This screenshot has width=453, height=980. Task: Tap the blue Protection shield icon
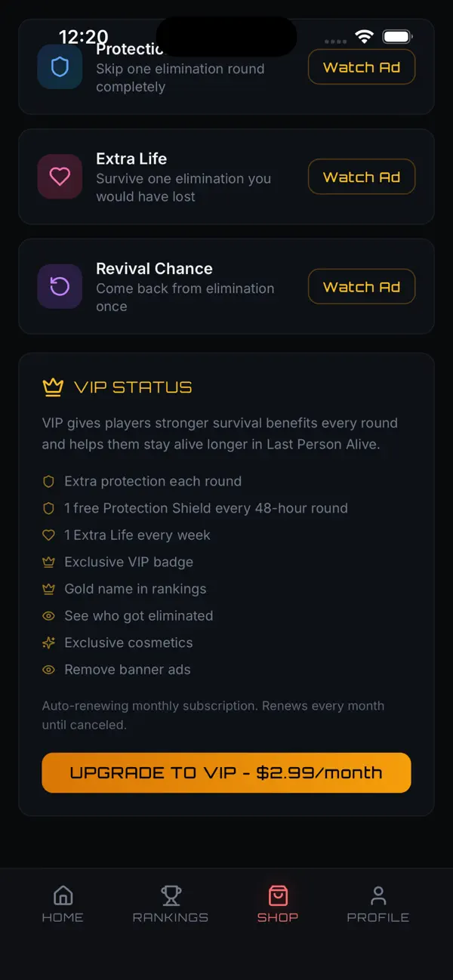coord(60,67)
